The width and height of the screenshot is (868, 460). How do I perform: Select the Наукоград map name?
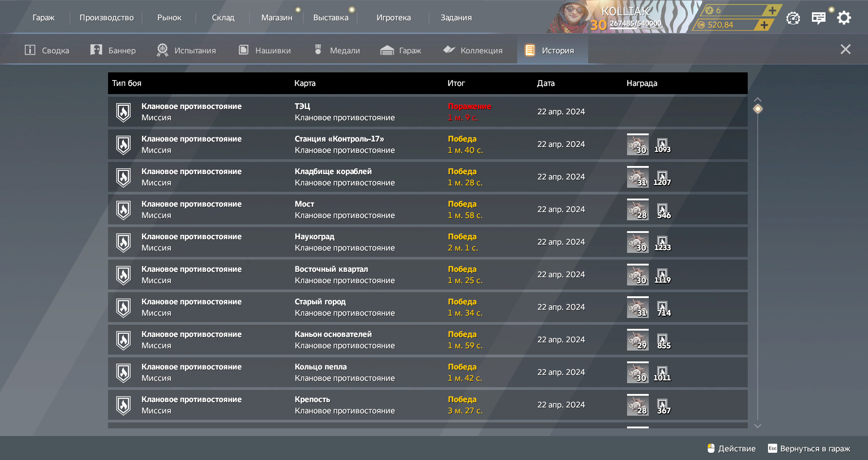(314, 237)
